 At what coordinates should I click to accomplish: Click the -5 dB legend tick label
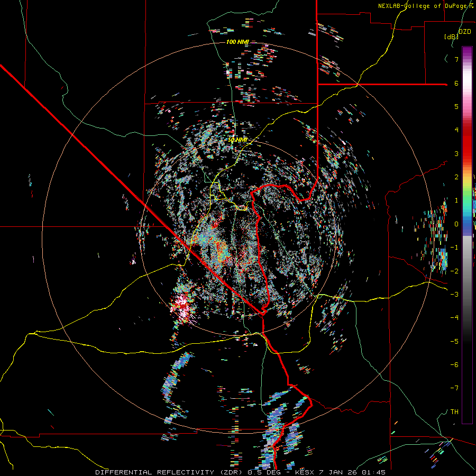coord(454,342)
